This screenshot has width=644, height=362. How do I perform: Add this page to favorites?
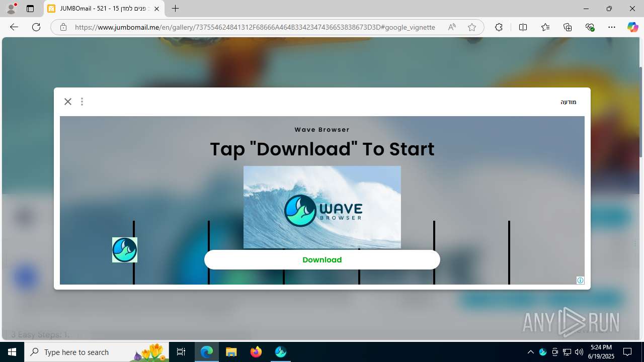pos(472,27)
